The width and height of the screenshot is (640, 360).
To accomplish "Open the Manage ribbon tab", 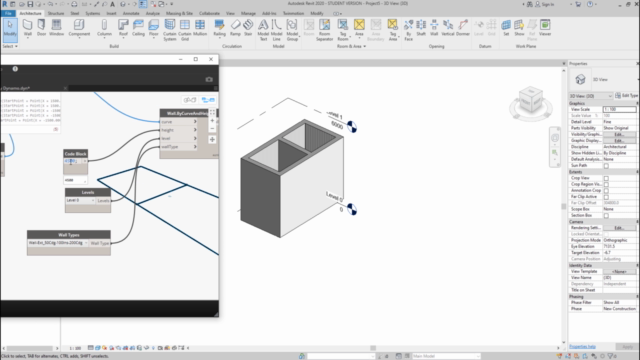I will click(248, 13).
